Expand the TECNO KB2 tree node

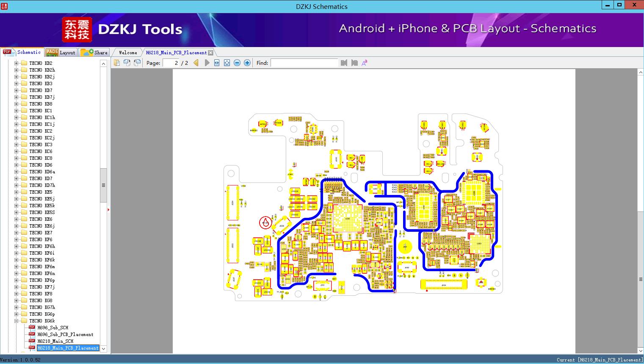(x=16, y=63)
